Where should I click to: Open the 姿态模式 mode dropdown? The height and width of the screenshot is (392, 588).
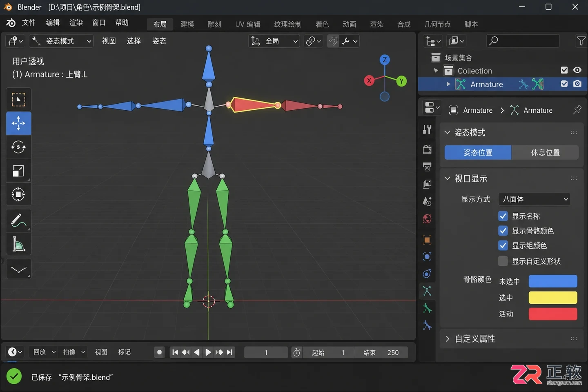point(61,41)
